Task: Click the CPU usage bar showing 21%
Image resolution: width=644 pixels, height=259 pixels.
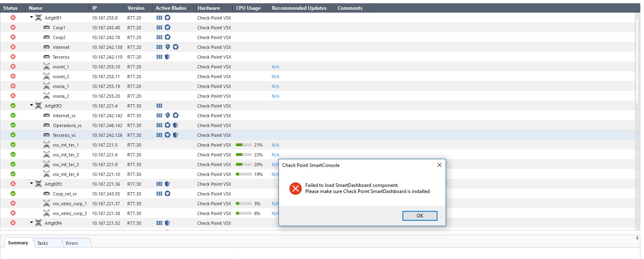Action: point(244,145)
